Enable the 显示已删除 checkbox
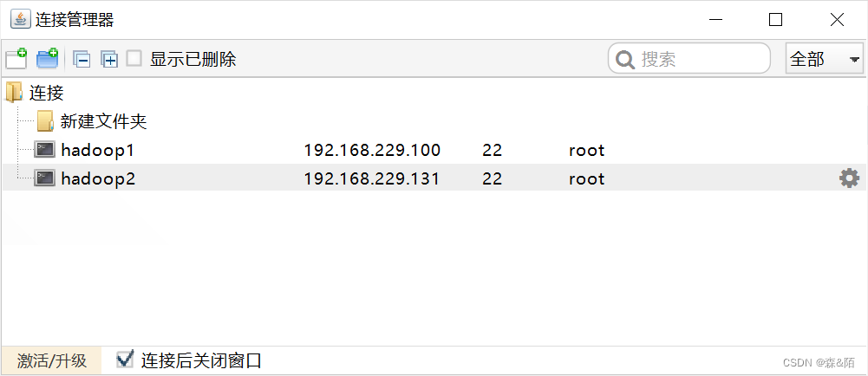The image size is (868, 376). click(x=134, y=59)
